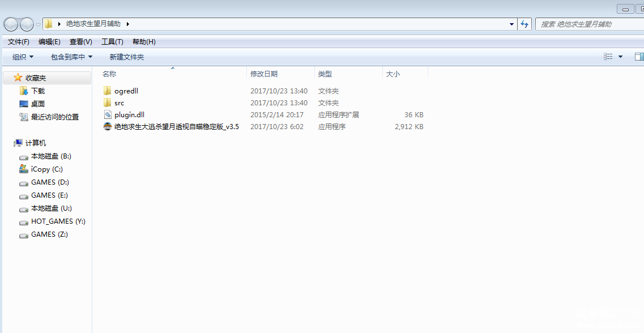Open the 查看(V) menu

[81, 41]
